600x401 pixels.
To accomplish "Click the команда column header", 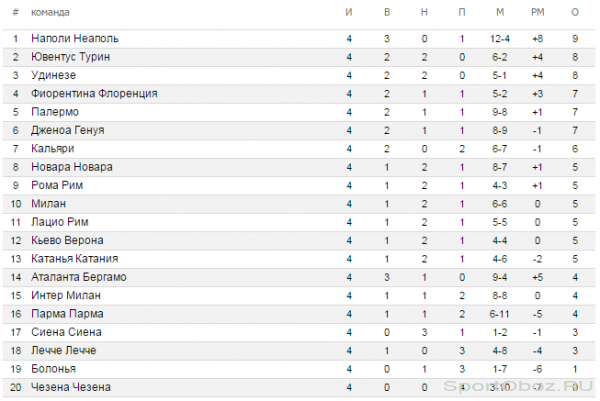I will click(x=50, y=12).
